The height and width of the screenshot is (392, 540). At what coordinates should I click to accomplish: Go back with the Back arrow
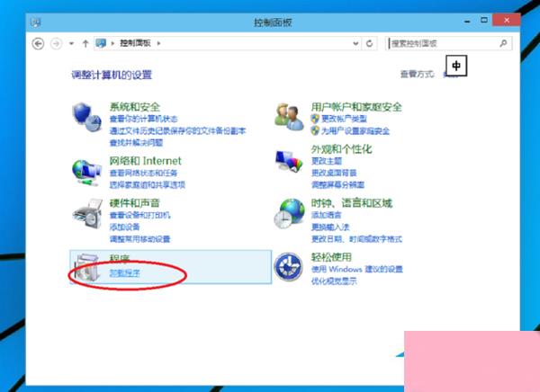pos(38,44)
